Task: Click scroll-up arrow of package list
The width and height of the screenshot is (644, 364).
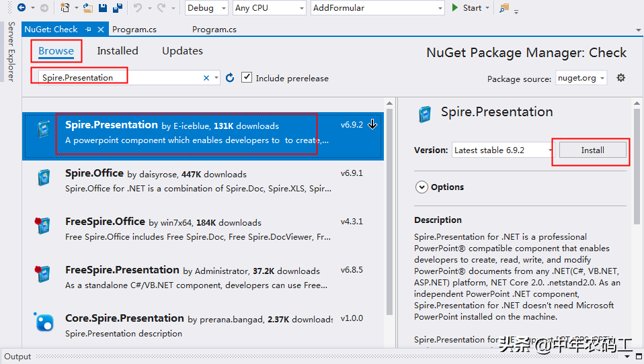Action: point(389,103)
